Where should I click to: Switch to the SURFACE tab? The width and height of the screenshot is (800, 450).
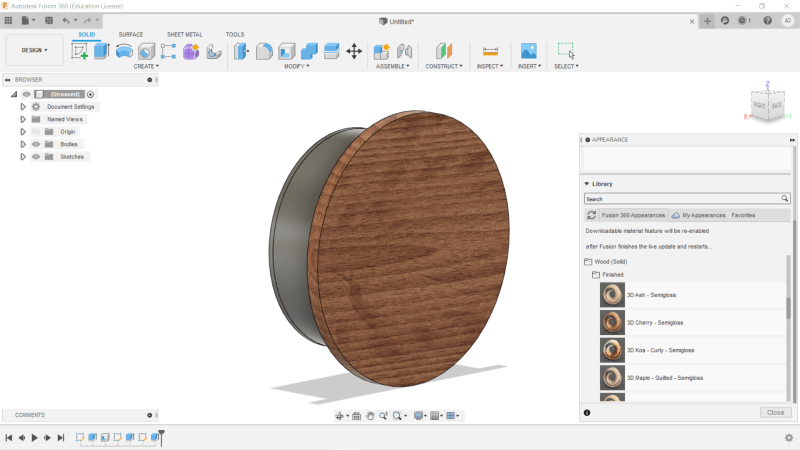131,34
